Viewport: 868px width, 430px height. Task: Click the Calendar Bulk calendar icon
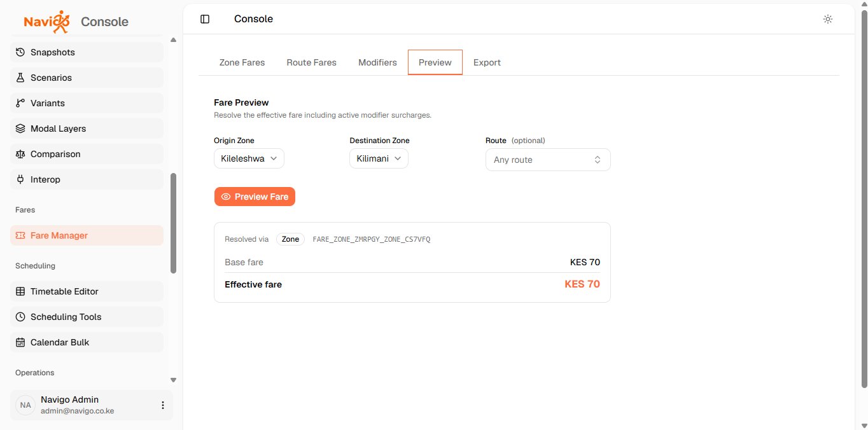point(20,342)
